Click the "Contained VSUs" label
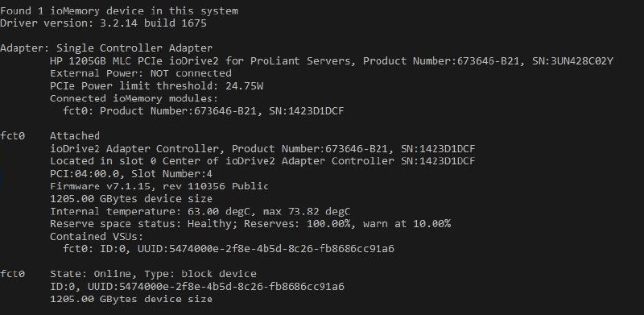Viewport: 644px width, 315px height. [97, 237]
